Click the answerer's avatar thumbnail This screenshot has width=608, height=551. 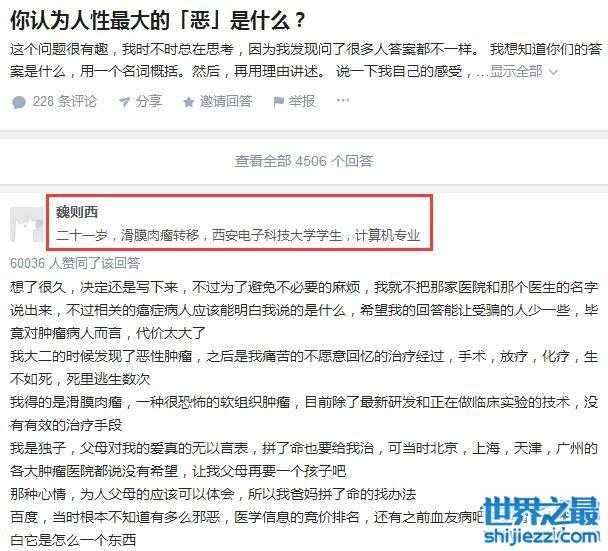[x=26, y=225]
